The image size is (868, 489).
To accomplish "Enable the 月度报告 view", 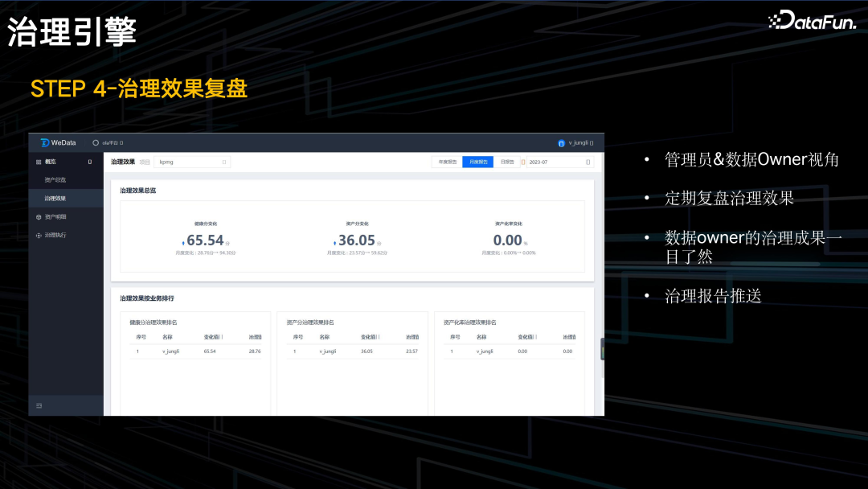I will coord(477,162).
